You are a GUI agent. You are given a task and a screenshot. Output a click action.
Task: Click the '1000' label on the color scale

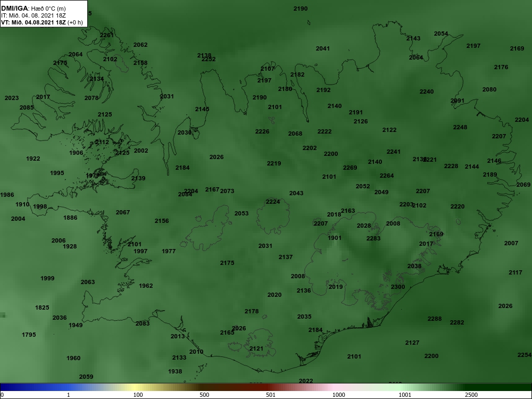pos(338,395)
